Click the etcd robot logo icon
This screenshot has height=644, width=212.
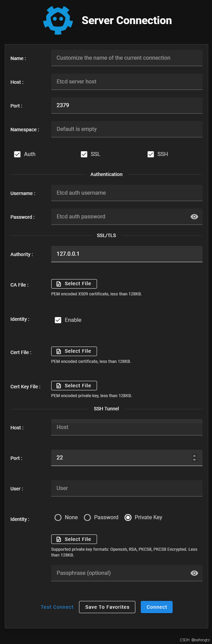click(x=58, y=20)
